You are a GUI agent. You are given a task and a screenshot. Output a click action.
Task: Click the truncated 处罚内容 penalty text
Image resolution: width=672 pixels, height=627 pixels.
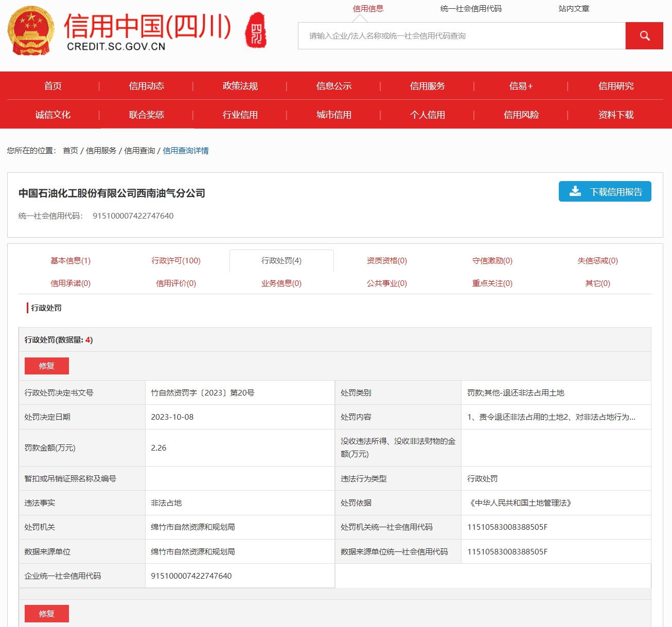[551, 417]
